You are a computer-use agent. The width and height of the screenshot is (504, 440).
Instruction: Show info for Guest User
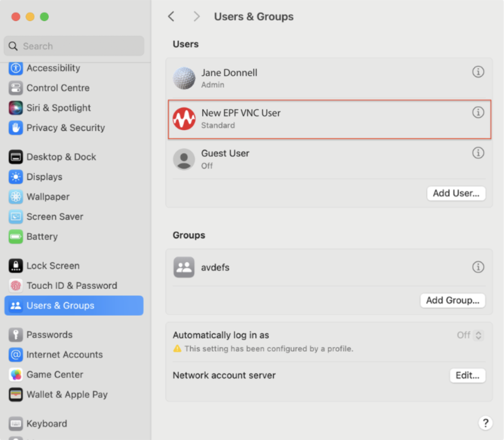click(478, 153)
